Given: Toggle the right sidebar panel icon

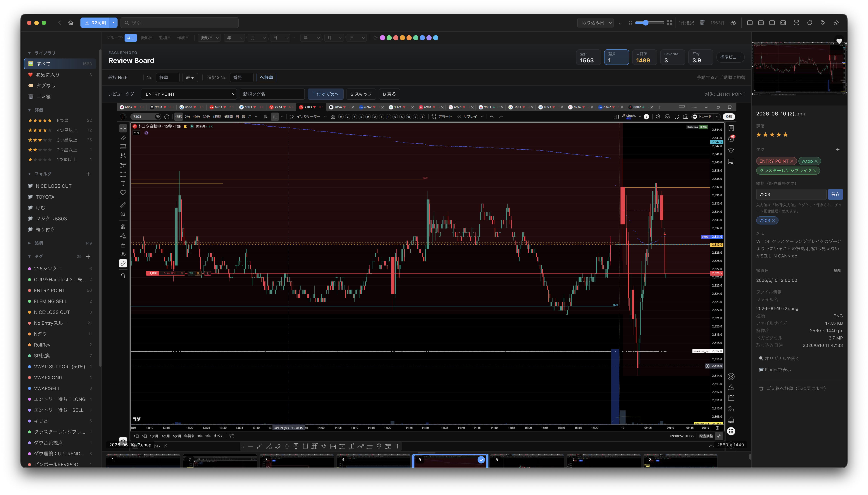Looking at the screenshot, I should (772, 23).
